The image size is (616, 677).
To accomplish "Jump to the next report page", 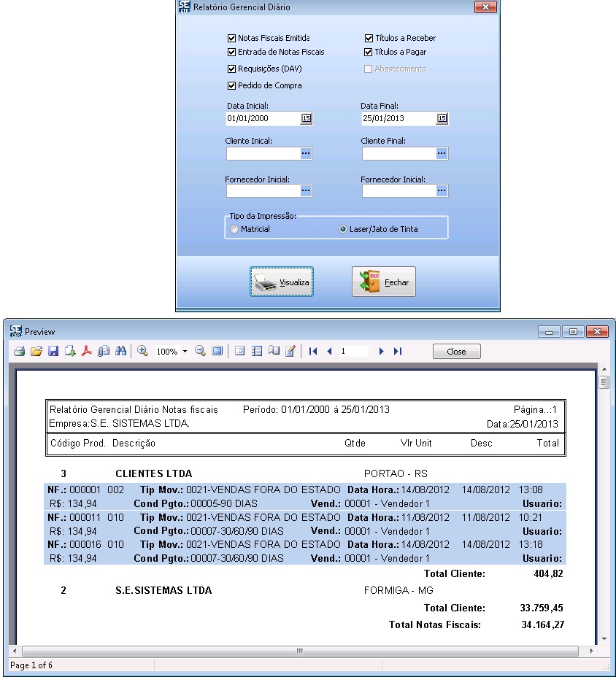I will pos(381,351).
